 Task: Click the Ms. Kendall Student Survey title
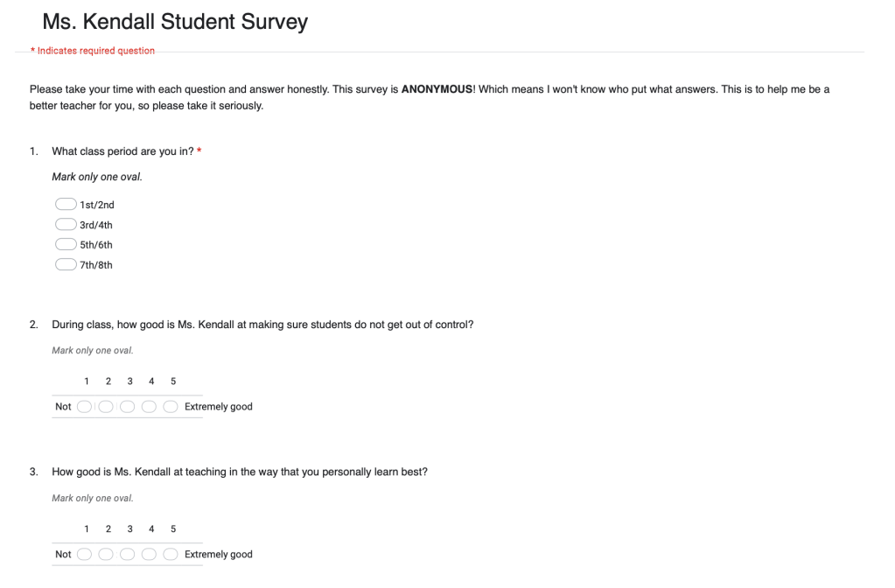pyautogui.click(x=175, y=23)
